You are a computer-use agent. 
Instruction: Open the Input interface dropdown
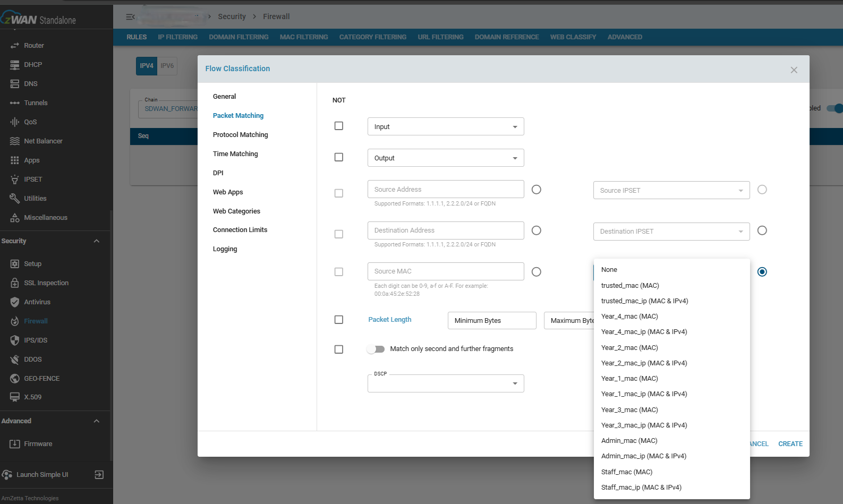pyautogui.click(x=446, y=126)
